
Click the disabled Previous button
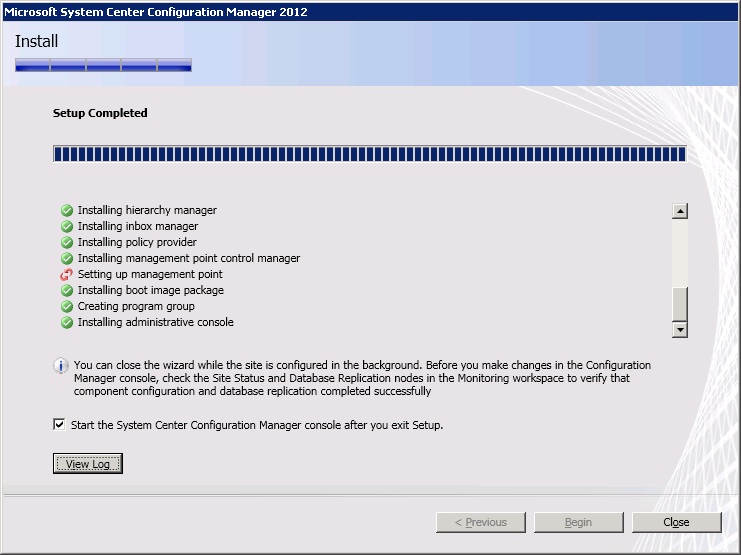(481, 522)
